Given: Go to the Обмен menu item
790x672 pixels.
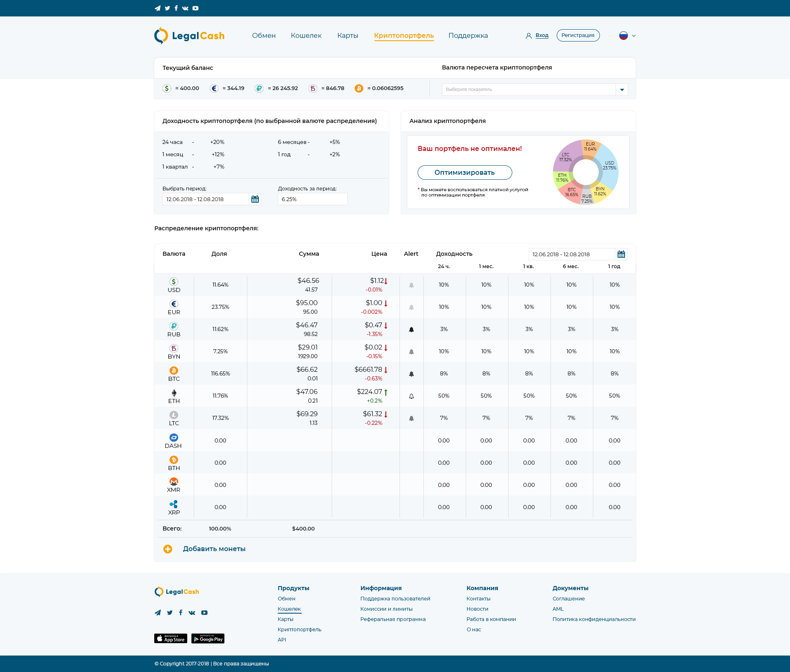Looking at the screenshot, I should click(x=264, y=36).
